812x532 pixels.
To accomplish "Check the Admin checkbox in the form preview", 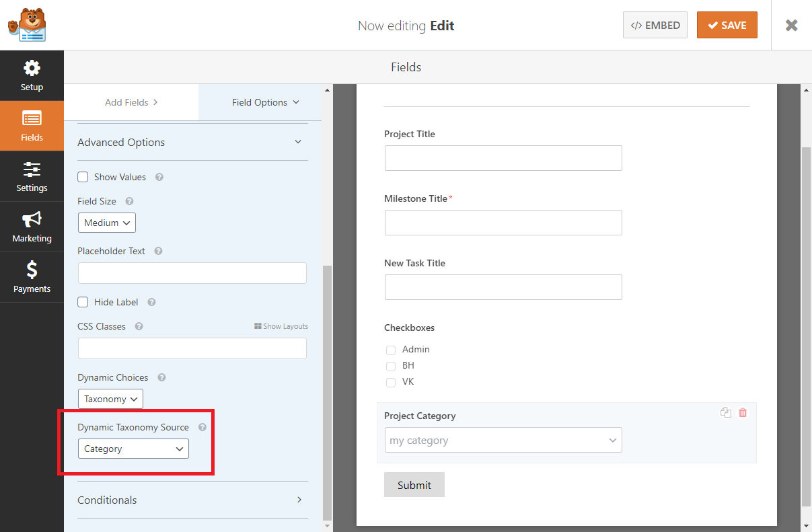I will point(391,350).
